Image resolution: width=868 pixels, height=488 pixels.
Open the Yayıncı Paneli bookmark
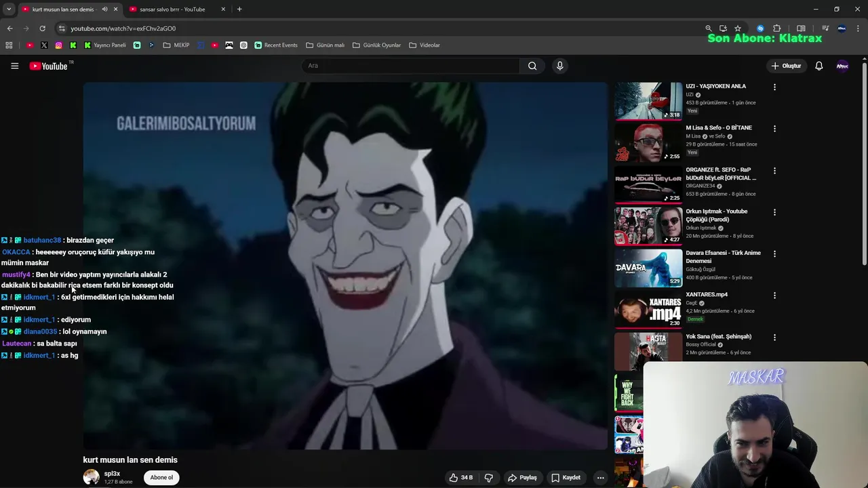tap(105, 45)
